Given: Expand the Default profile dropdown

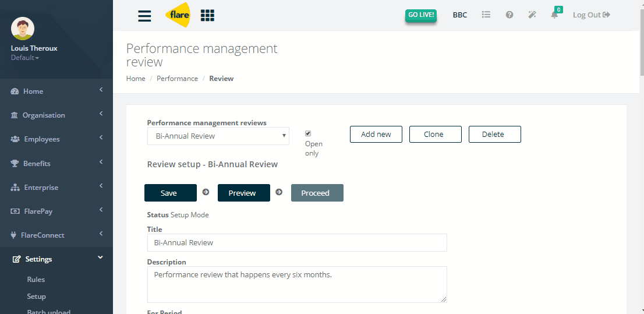Looking at the screenshot, I should [x=25, y=58].
